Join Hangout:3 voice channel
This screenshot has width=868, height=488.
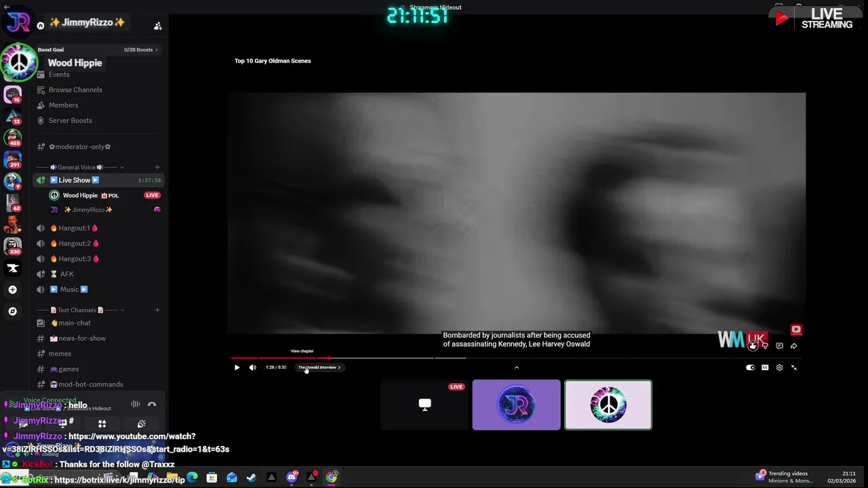74,259
